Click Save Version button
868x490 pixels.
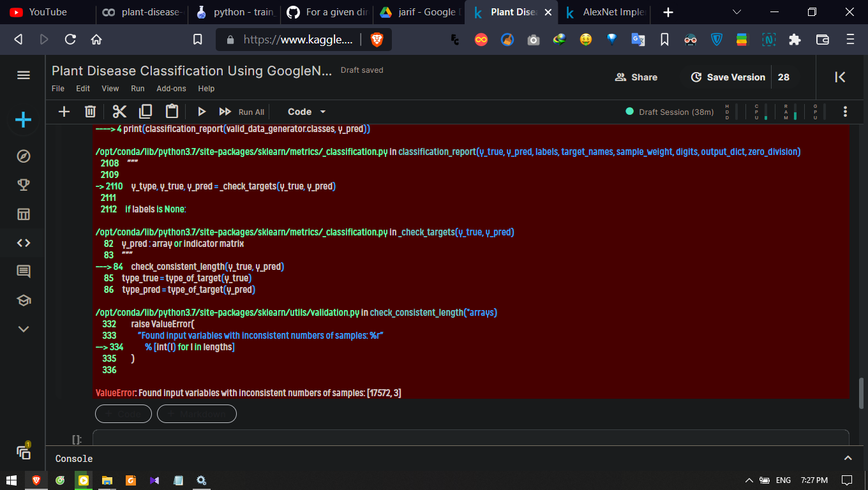point(728,77)
